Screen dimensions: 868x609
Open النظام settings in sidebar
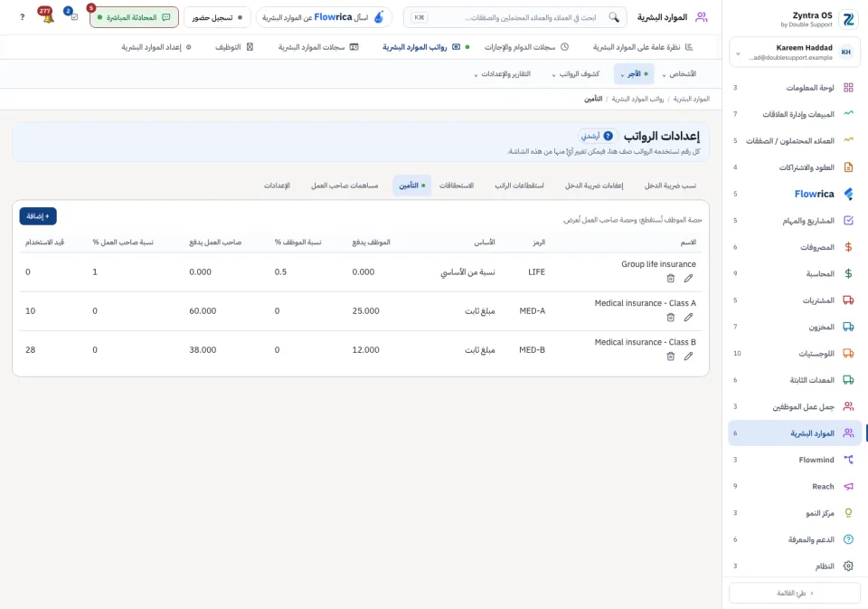pyautogui.click(x=795, y=566)
